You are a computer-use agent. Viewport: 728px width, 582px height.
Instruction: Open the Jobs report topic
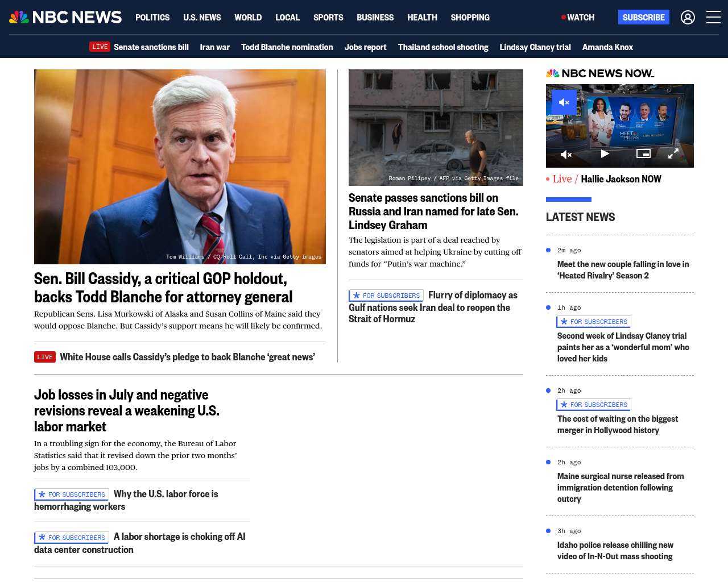click(x=365, y=47)
